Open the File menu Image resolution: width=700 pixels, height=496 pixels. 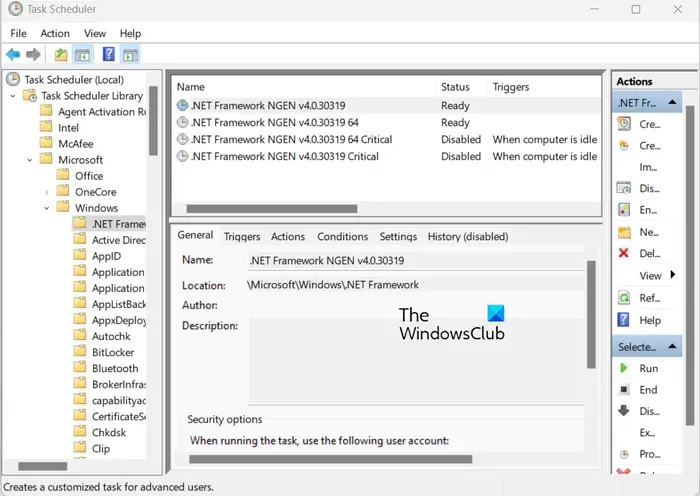(x=18, y=33)
